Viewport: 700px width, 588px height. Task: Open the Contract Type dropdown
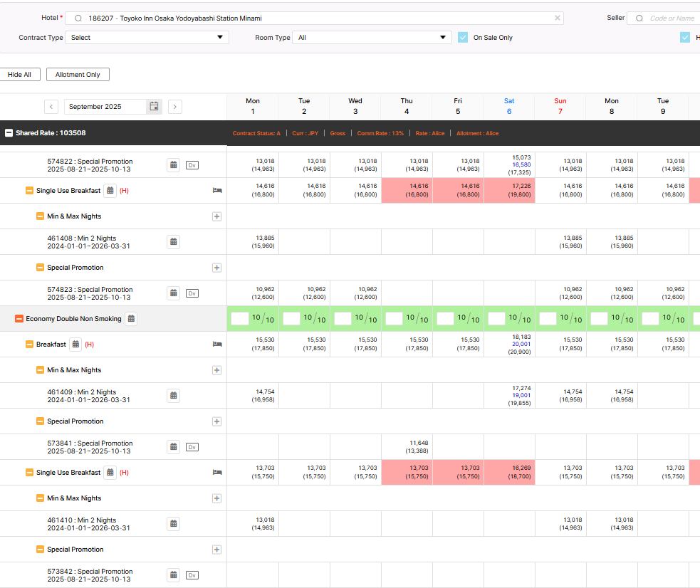pyautogui.click(x=147, y=38)
